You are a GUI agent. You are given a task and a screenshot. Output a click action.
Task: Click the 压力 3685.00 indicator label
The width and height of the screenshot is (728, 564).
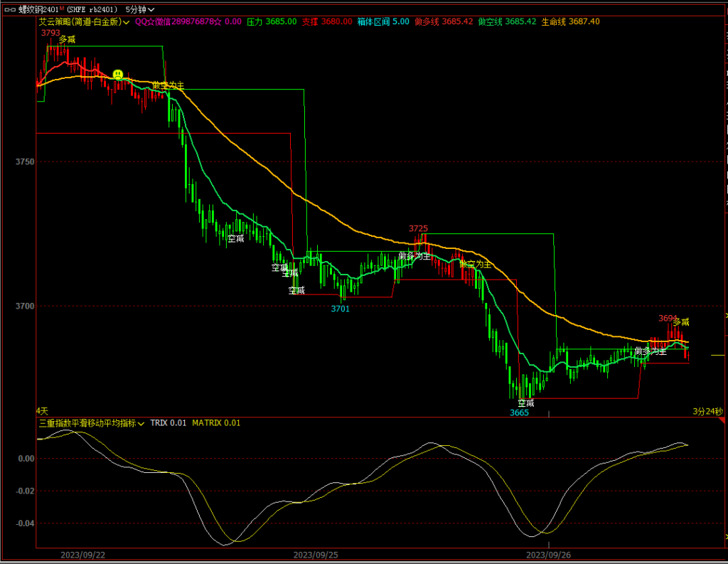pos(271,21)
